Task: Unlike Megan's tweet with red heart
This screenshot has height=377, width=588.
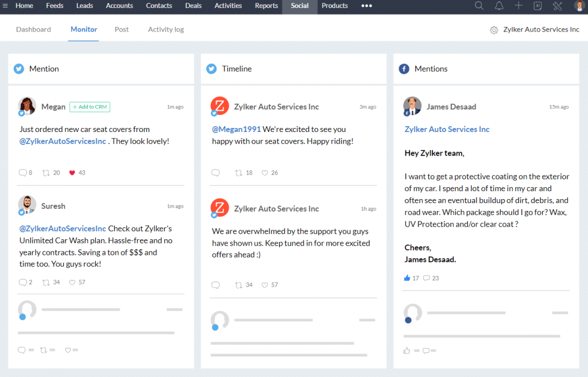Action: click(72, 173)
